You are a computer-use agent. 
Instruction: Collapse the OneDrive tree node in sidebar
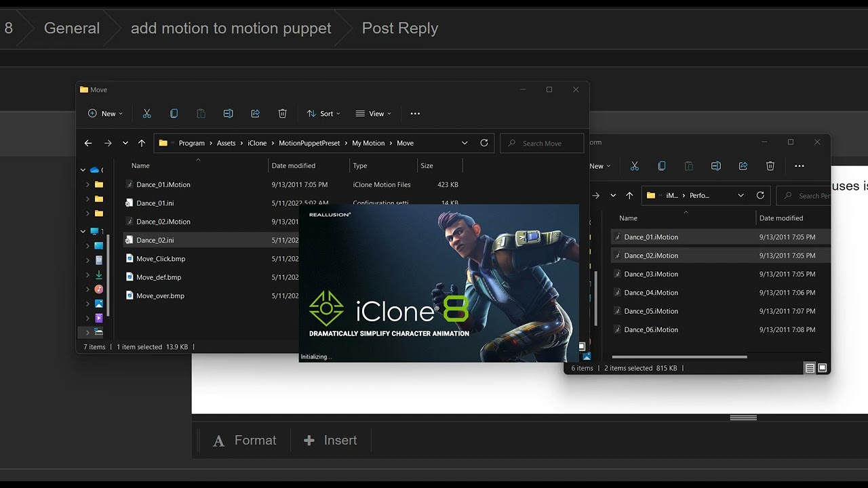[x=83, y=170]
